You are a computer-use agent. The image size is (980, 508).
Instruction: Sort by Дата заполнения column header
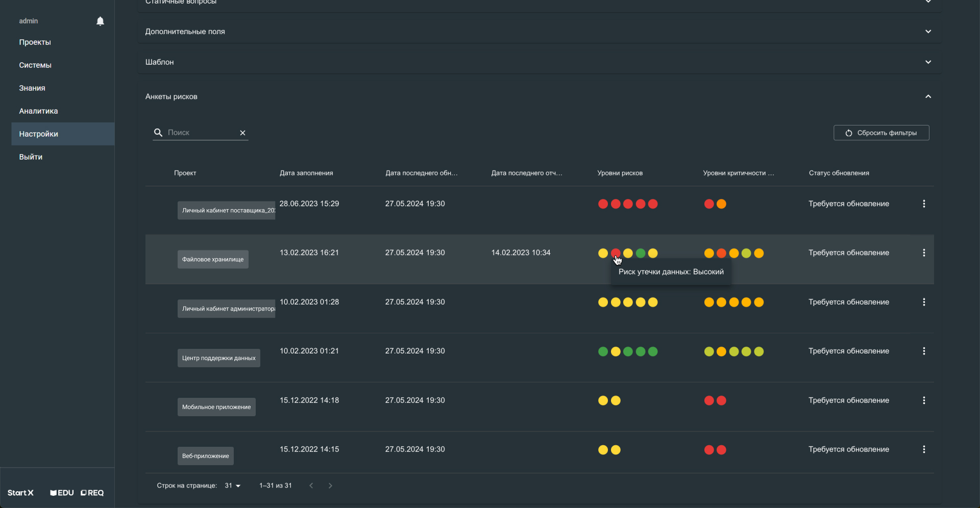coord(306,173)
